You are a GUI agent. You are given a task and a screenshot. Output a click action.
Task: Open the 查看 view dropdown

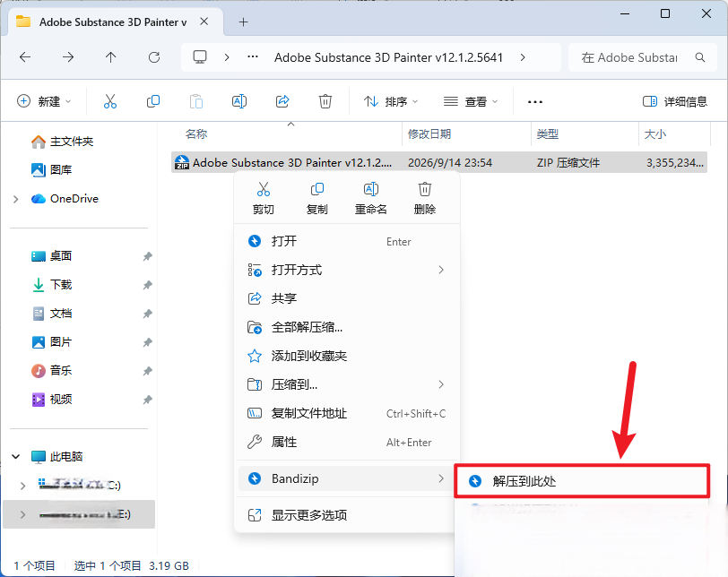point(471,101)
